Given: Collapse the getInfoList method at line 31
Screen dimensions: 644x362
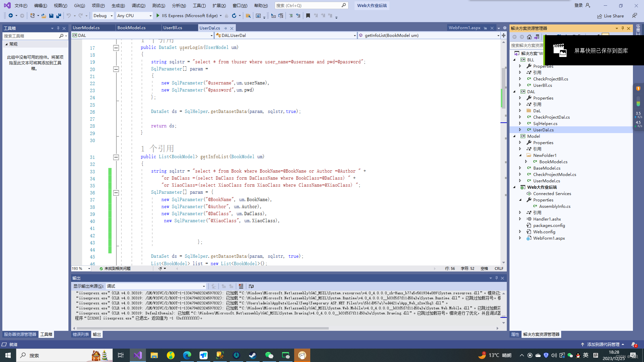Looking at the screenshot, I should click(x=116, y=157).
